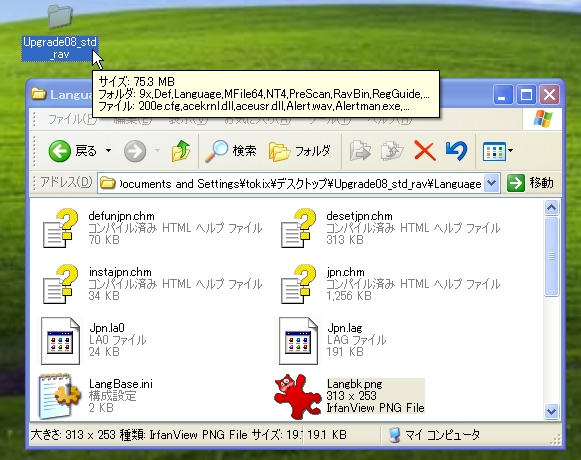
Task: Click the address path input field
Action: click(291, 183)
